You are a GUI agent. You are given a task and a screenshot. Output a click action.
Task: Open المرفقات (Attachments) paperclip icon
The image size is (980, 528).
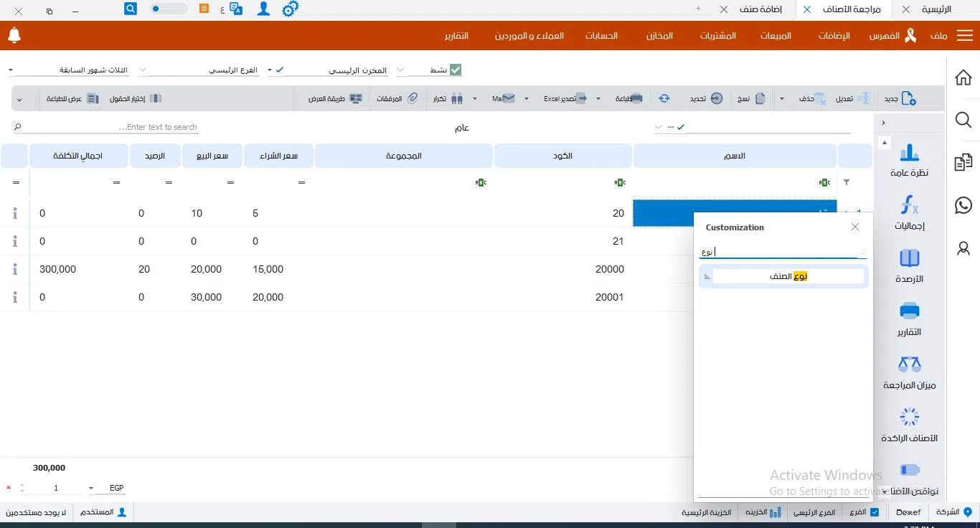413,98
